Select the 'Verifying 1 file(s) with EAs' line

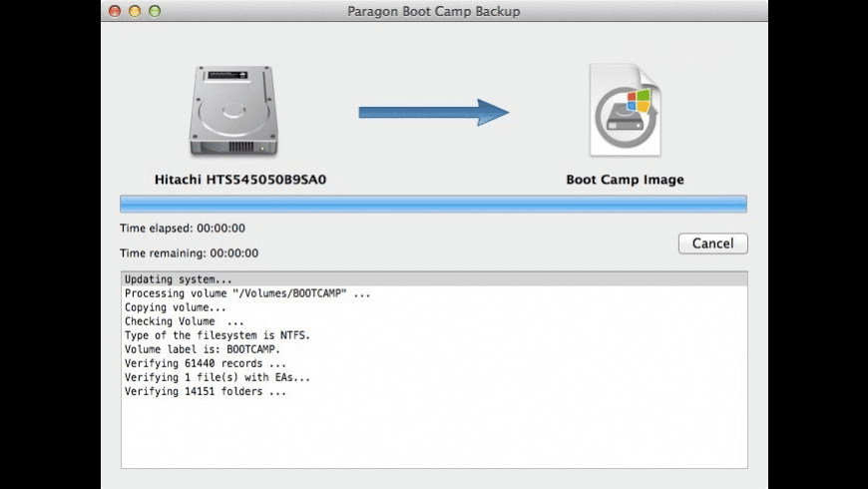pos(434,377)
